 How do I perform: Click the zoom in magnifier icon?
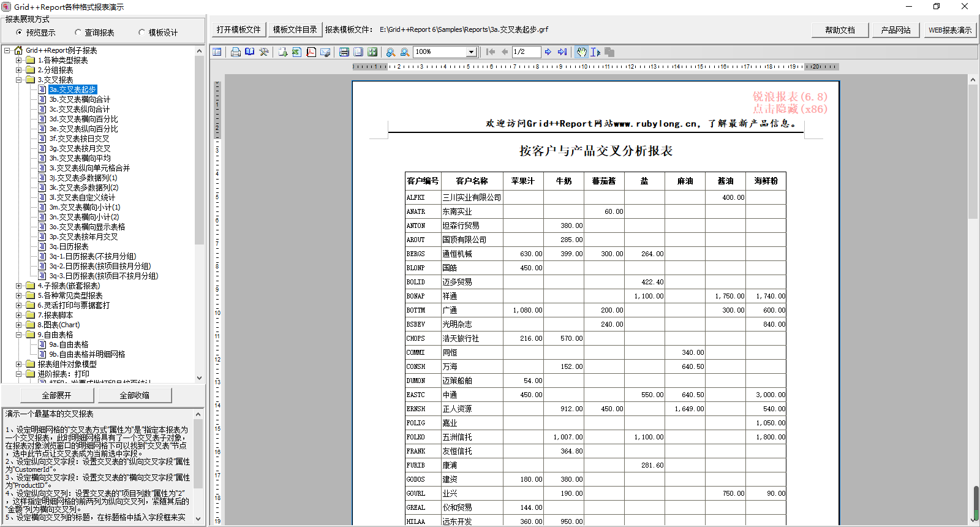coord(390,52)
